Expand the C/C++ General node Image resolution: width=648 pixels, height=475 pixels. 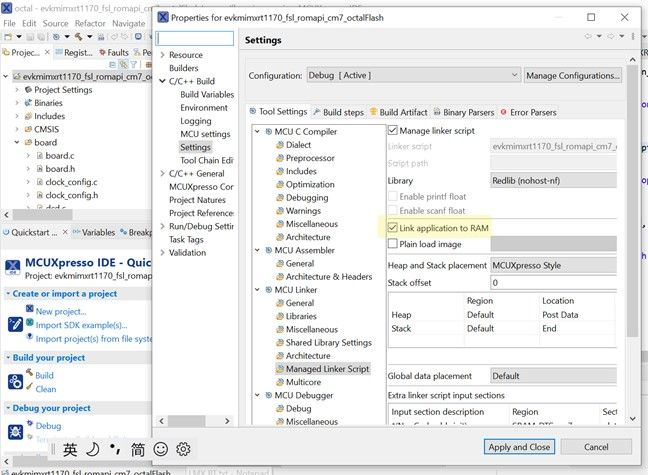[162, 174]
